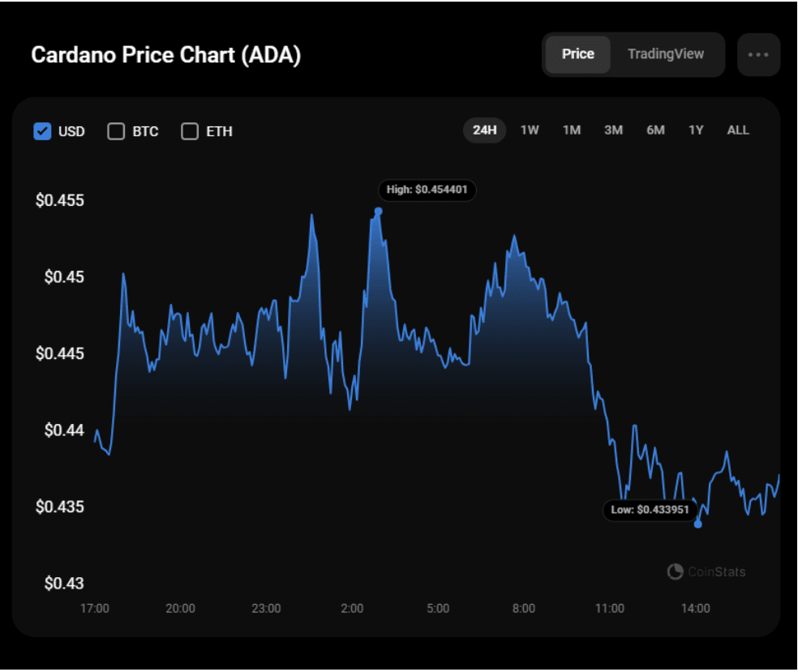Keep the 24H timeframe selected
The height and width of the screenshot is (672, 798).
[484, 130]
